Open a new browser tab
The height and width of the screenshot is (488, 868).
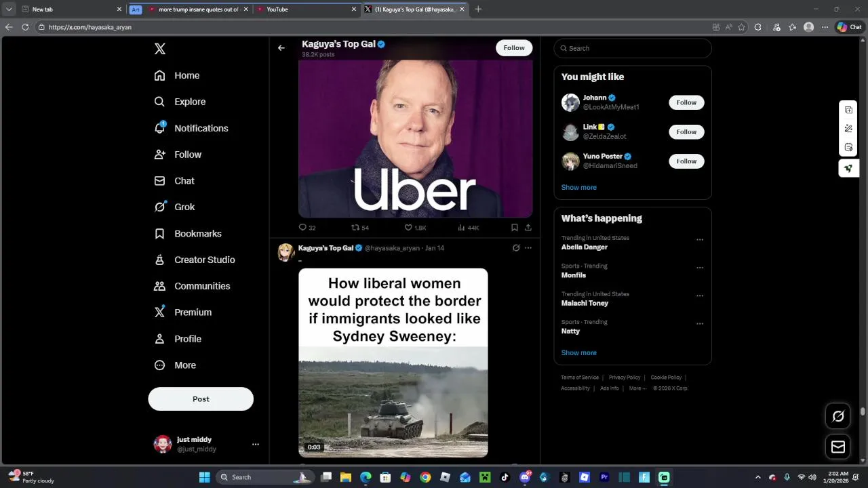click(478, 9)
